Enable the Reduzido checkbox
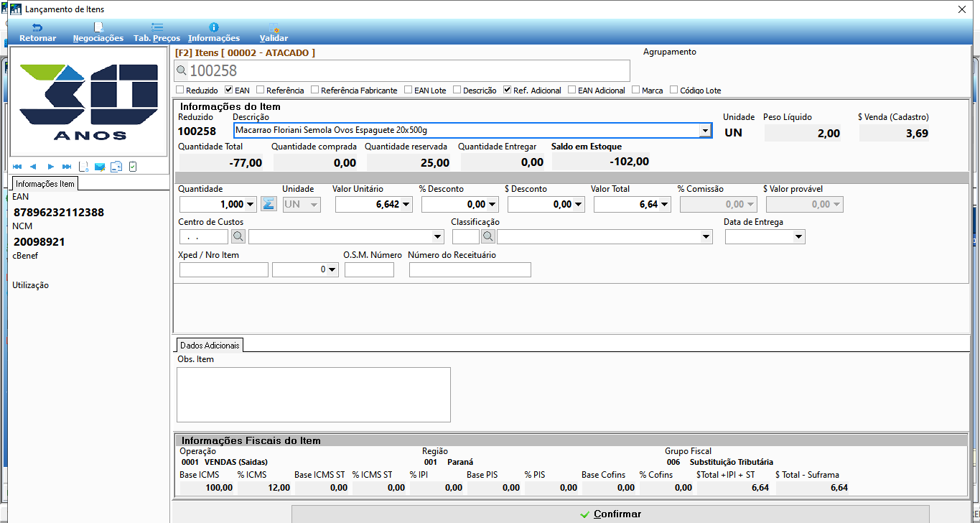 (180, 91)
